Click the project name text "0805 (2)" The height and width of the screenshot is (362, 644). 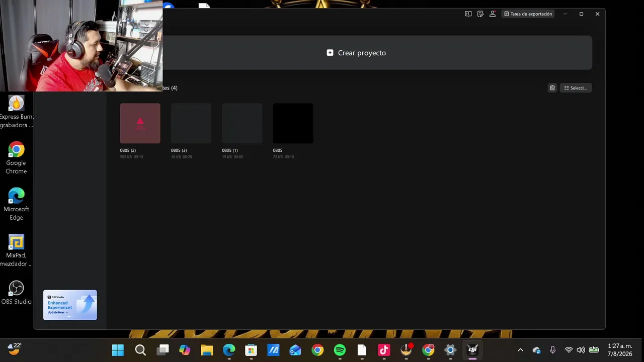128,150
